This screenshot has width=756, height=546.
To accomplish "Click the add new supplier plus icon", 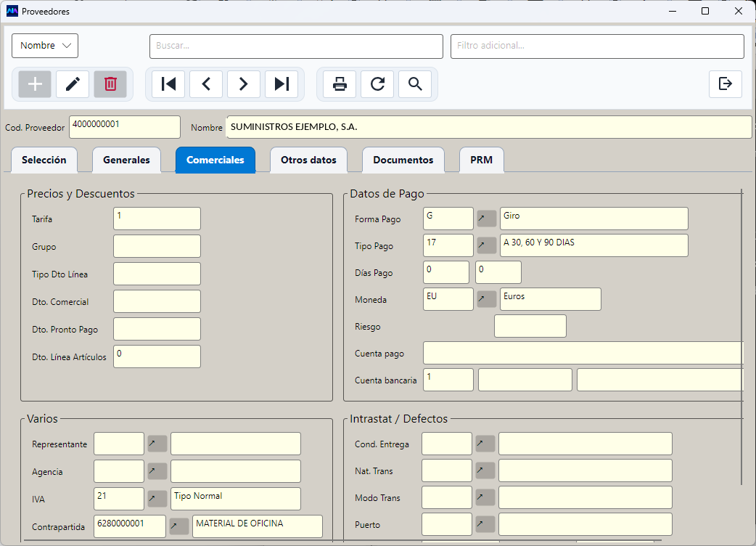I will 35,84.
